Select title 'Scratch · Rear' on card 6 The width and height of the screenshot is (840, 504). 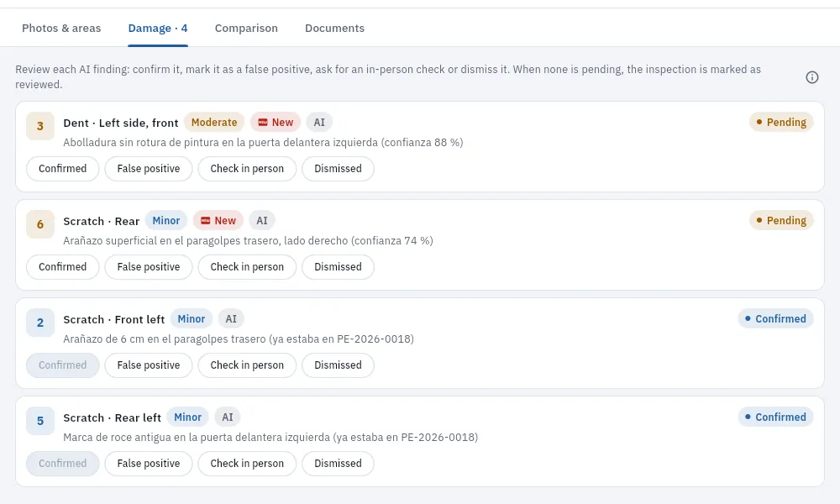click(102, 221)
